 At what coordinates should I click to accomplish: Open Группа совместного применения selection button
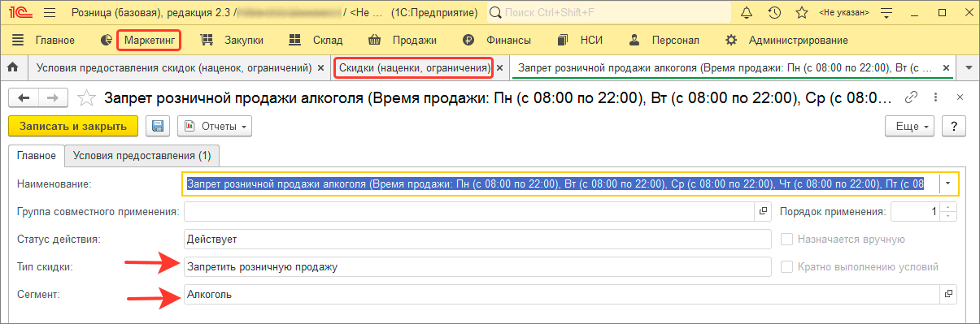click(763, 212)
